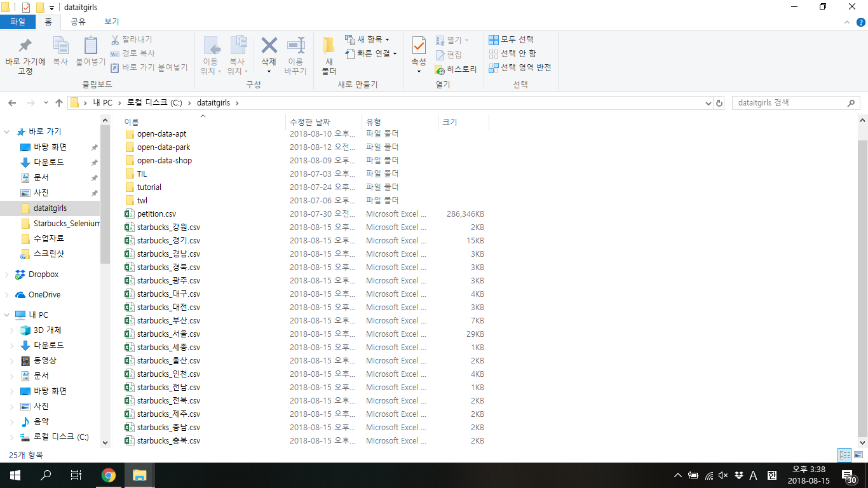Click the 복사 copy icon in ribbon
This screenshot has width=868, height=488.
pos(60,46)
